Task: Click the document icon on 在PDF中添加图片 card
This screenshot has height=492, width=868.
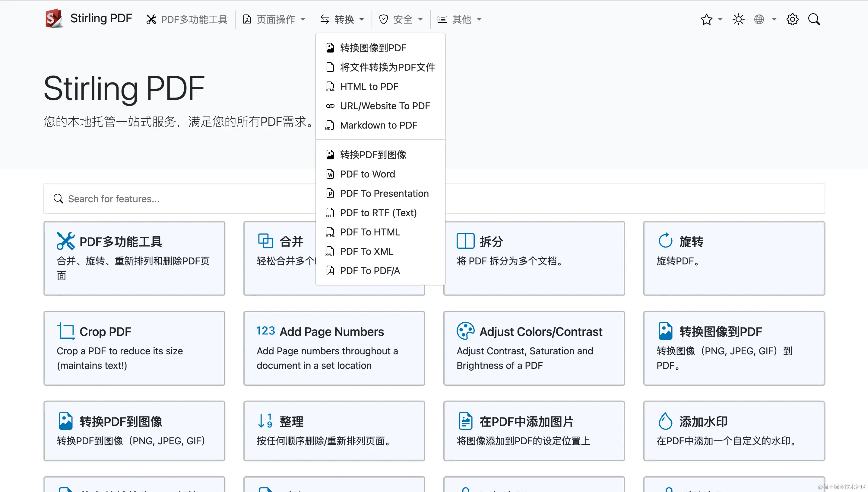Action: point(465,421)
